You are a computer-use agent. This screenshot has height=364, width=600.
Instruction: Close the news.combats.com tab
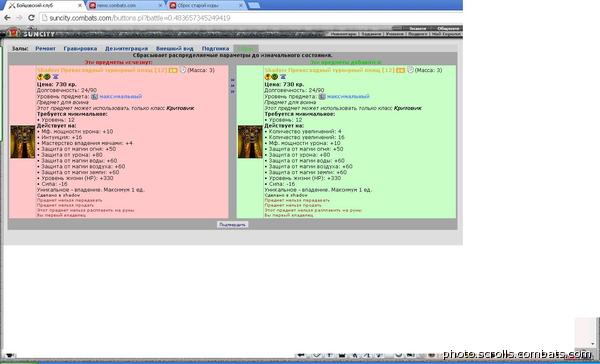click(x=160, y=5)
